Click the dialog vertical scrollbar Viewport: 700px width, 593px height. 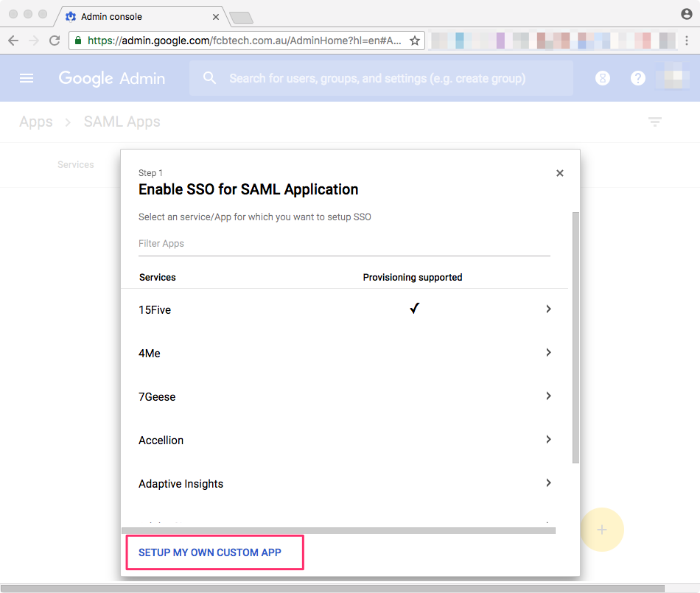(576, 338)
